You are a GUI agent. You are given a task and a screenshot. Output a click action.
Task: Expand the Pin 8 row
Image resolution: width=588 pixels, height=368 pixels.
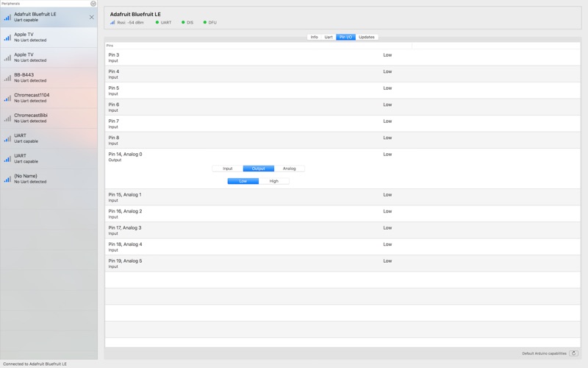pos(343,140)
